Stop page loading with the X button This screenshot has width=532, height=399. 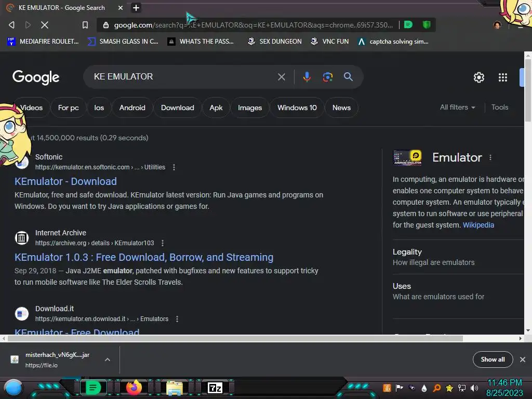[x=45, y=25]
